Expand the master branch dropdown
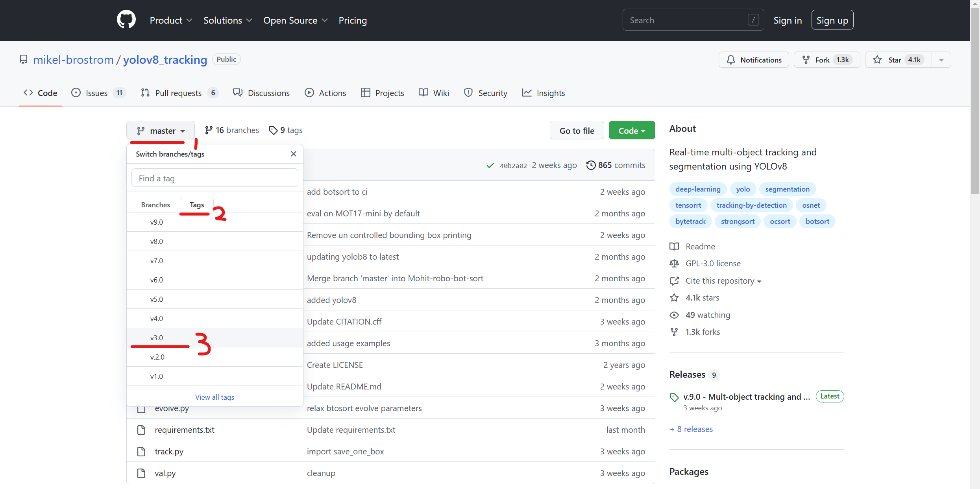 (161, 131)
